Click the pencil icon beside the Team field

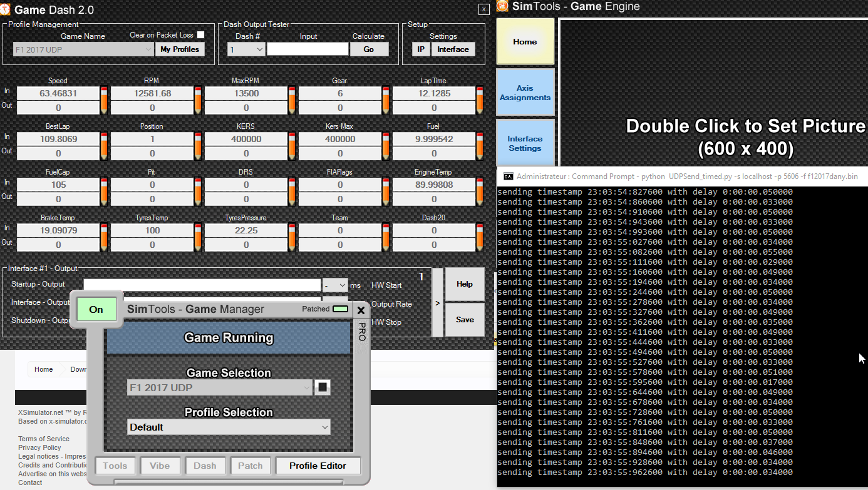pos(386,237)
